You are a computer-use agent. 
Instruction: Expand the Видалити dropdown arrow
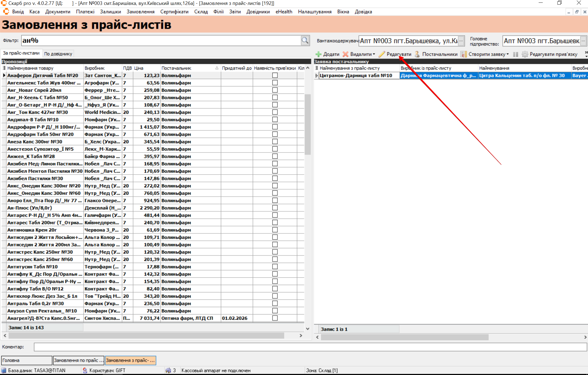click(x=374, y=54)
